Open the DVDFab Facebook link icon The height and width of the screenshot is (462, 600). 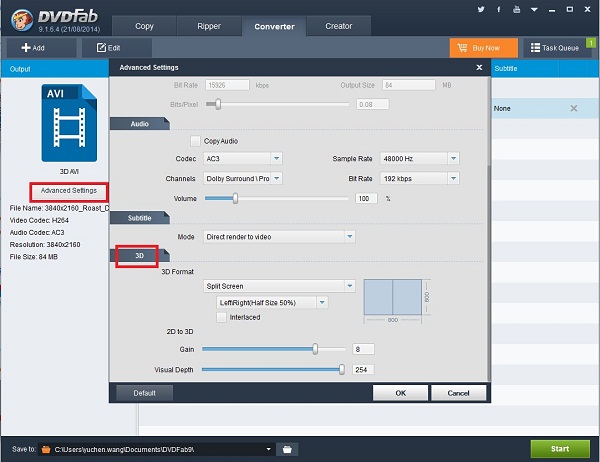[x=499, y=10]
